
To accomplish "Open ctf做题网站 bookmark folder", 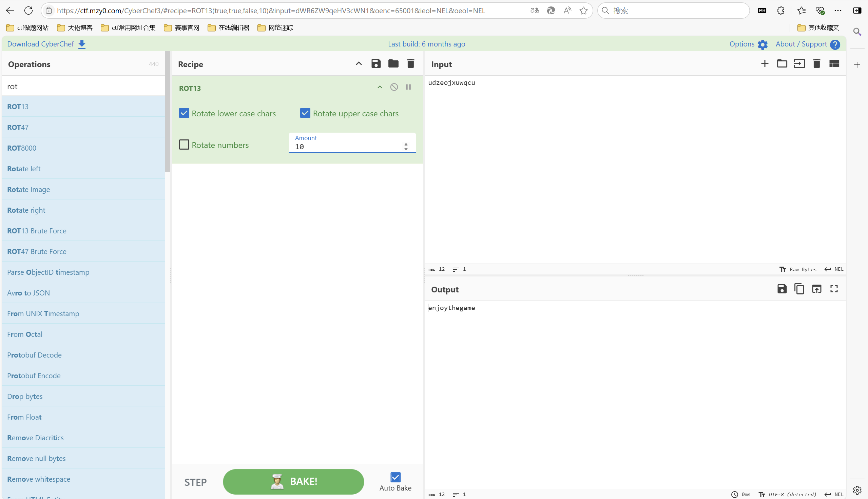I will [27, 28].
